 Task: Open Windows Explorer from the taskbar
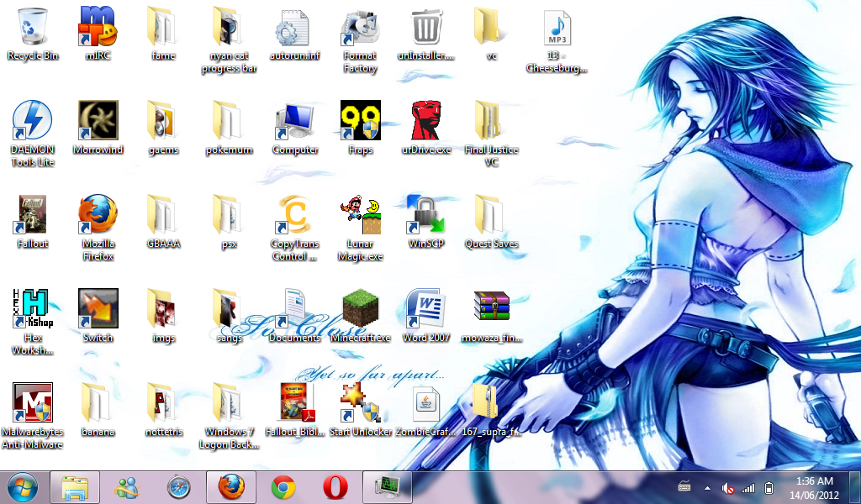[75, 487]
